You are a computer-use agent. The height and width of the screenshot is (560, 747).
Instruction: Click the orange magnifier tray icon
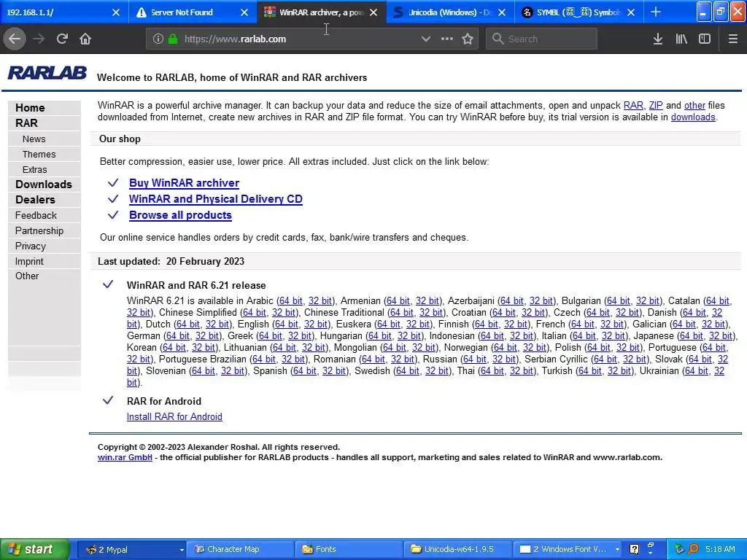coord(693,549)
